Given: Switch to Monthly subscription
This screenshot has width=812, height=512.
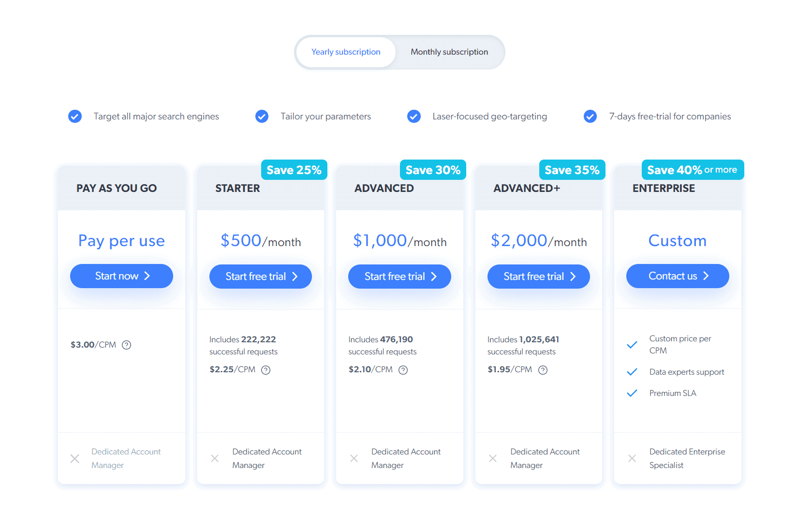Looking at the screenshot, I should (x=449, y=52).
